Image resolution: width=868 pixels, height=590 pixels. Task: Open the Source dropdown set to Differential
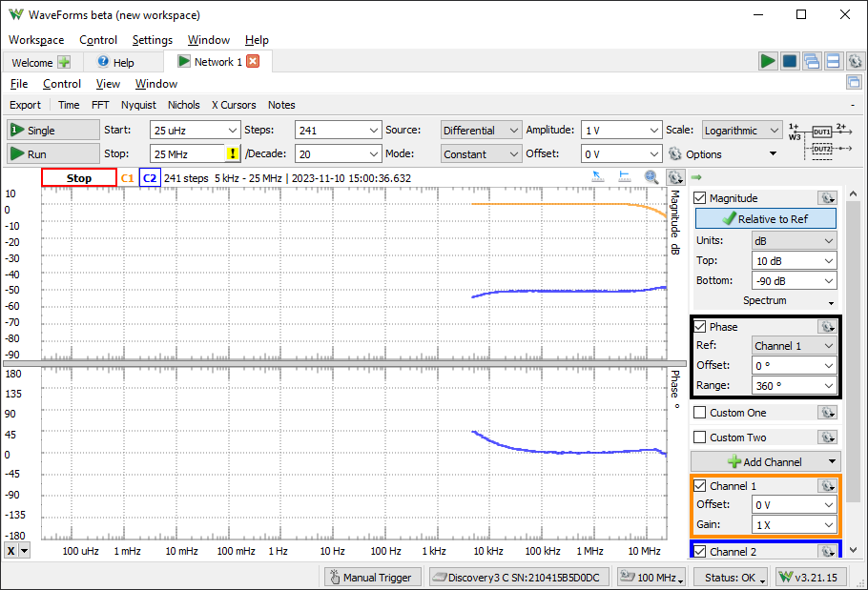481,130
